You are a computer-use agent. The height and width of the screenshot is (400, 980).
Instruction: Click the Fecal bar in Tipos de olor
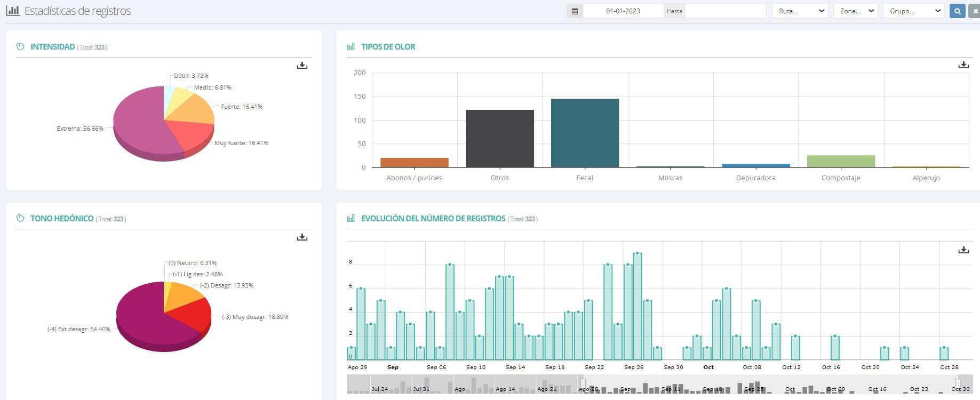point(585,133)
